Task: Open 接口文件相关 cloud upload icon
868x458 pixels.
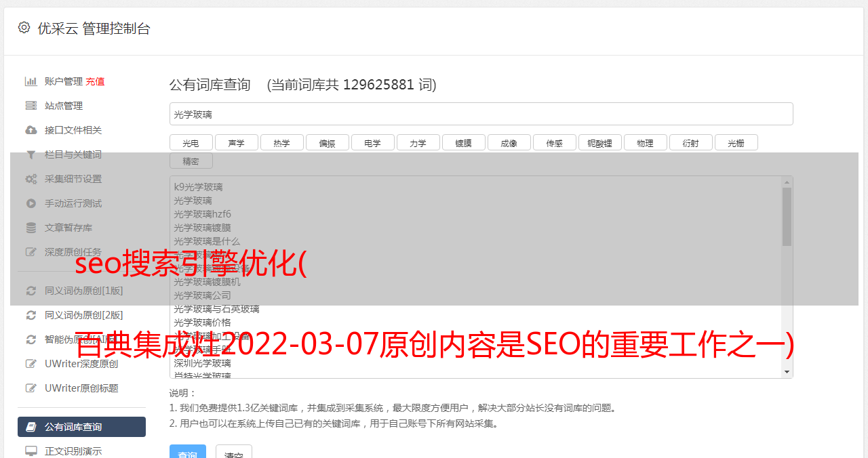Action: pos(31,130)
